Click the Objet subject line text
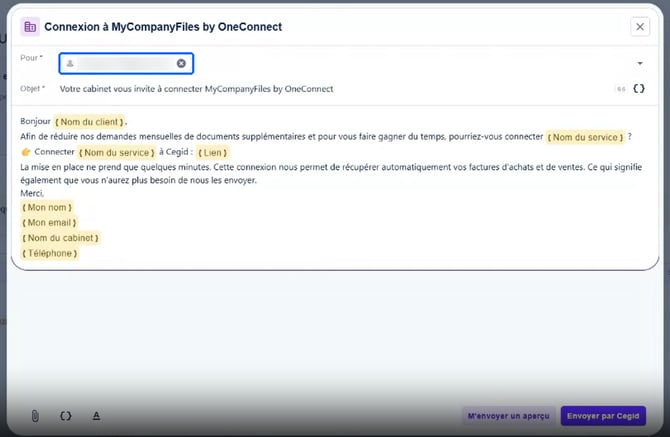 196,89
